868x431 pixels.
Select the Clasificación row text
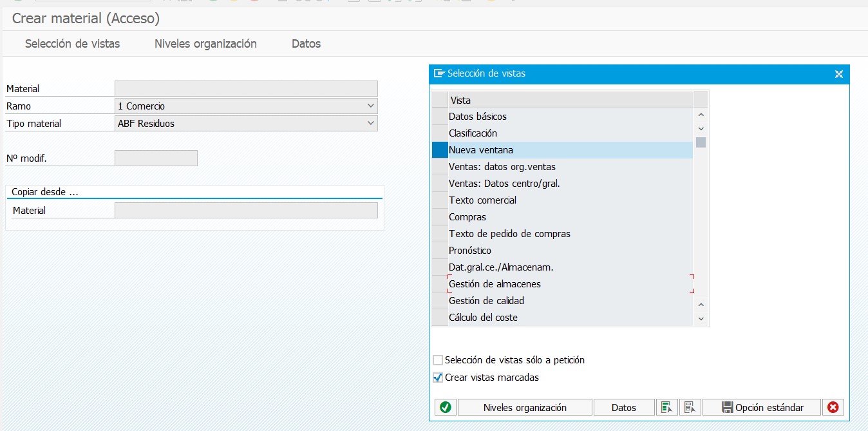click(473, 133)
